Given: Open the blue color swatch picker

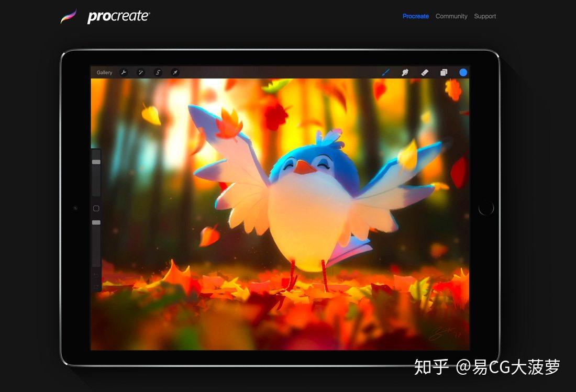Looking at the screenshot, I should coord(463,72).
